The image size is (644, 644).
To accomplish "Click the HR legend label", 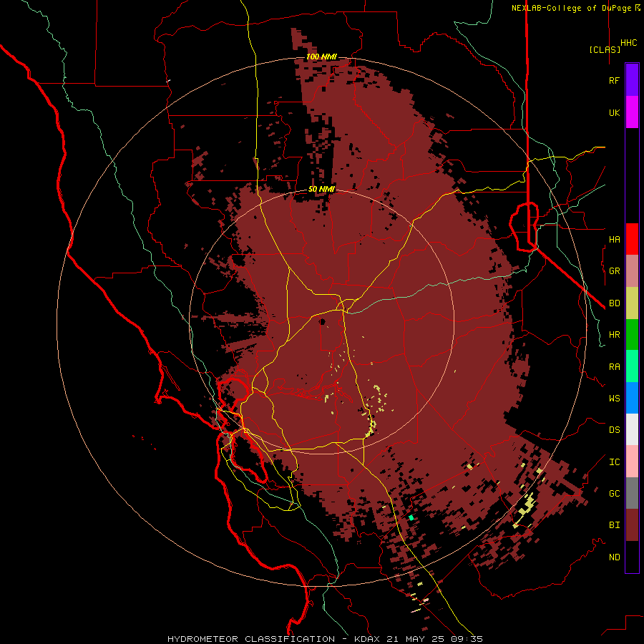I will (614, 335).
